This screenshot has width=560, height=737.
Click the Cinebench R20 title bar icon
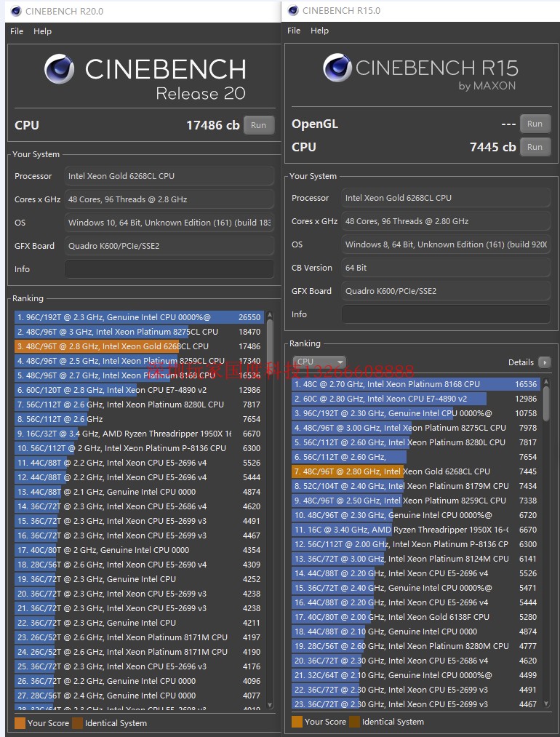coord(16,11)
